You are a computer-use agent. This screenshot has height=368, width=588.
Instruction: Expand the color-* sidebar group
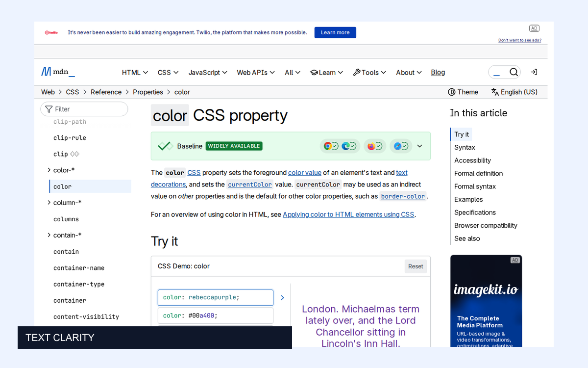pos(49,170)
